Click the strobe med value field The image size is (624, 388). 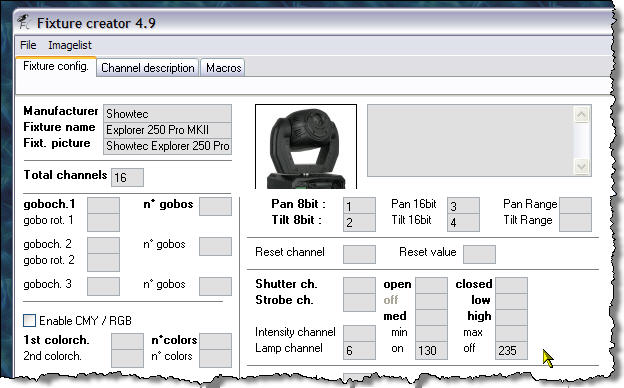(x=432, y=318)
